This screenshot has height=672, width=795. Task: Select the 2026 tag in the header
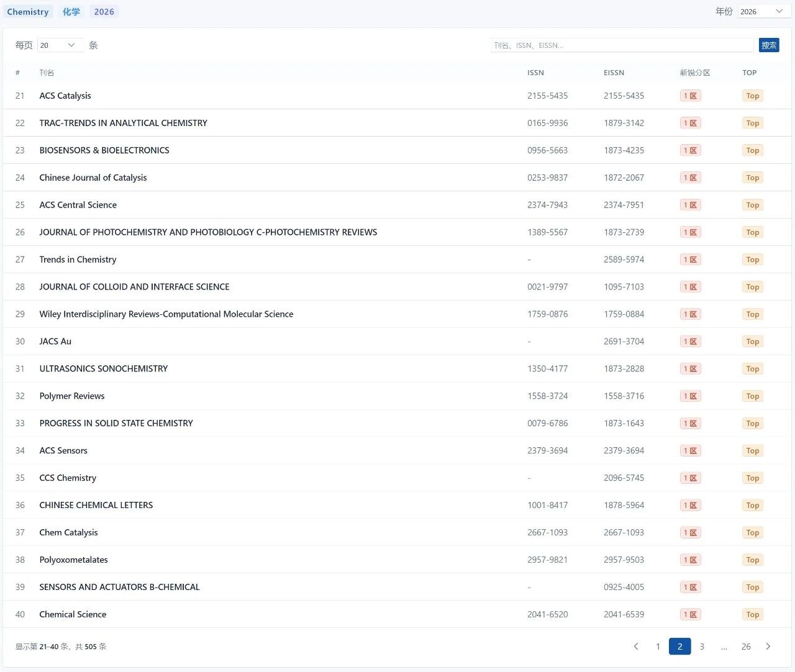104,12
